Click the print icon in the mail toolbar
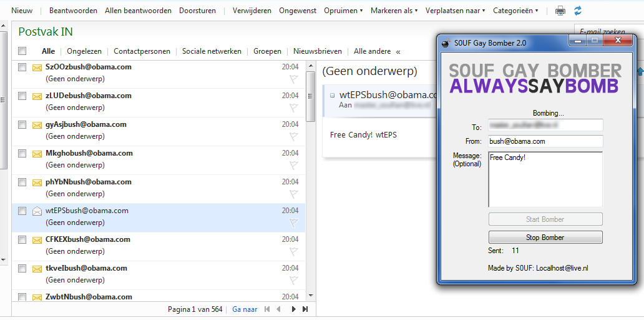 point(560,11)
